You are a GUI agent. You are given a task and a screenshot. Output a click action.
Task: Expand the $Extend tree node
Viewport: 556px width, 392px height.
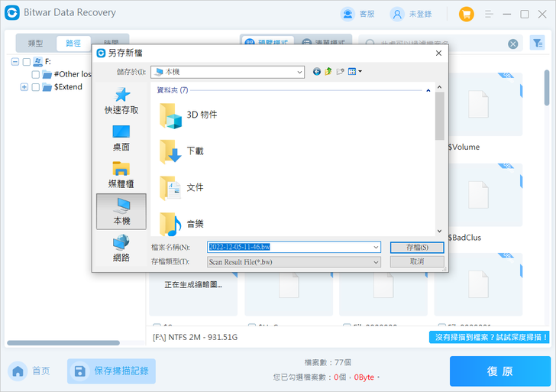click(x=24, y=87)
